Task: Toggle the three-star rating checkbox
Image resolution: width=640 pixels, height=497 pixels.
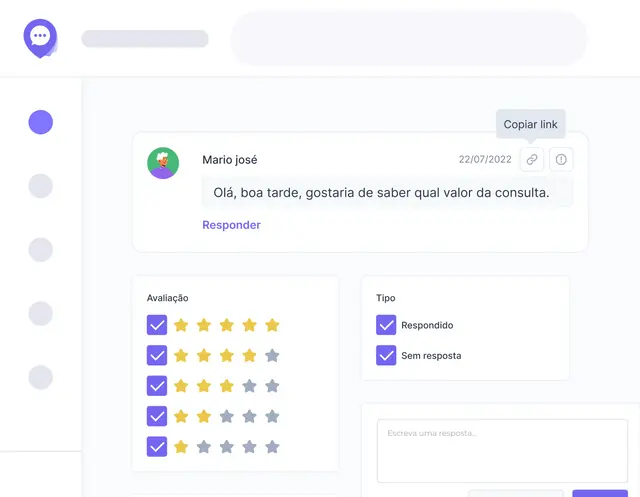Action: [157, 386]
